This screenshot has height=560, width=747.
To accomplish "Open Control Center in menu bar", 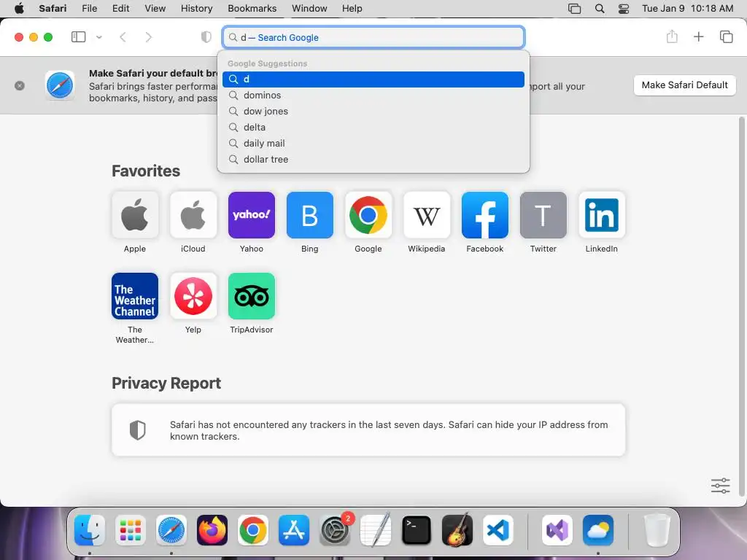I will pos(624,8).
